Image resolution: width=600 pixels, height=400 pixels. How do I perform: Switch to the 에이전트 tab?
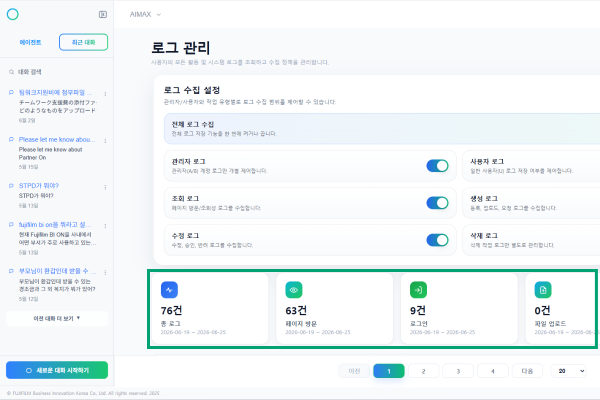(30, 42)
